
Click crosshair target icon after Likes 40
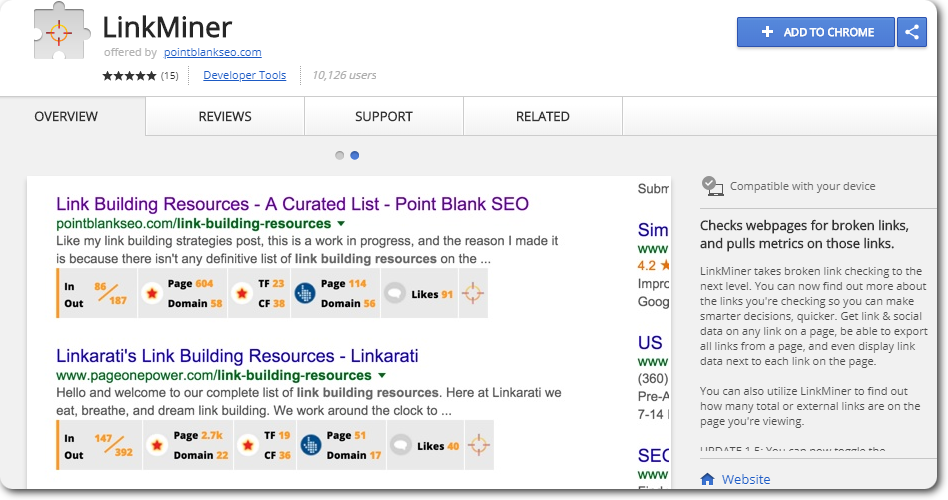pos(478,445)
